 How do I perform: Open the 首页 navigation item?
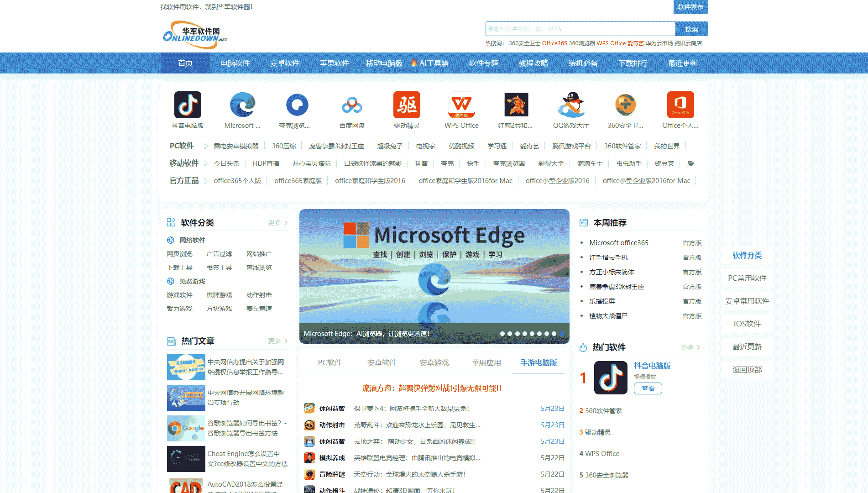pos(185,63)
